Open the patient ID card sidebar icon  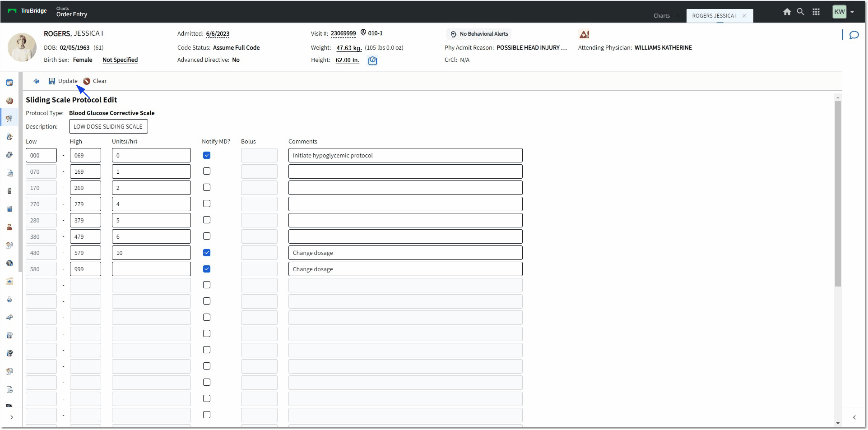click(9, 83)
